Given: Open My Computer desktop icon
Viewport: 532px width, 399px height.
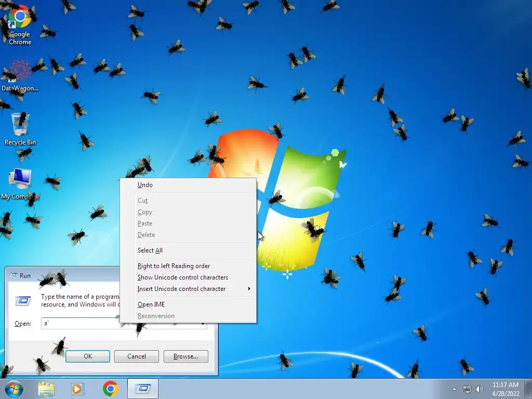Looking at the screenshot, I should coord(20,183).
